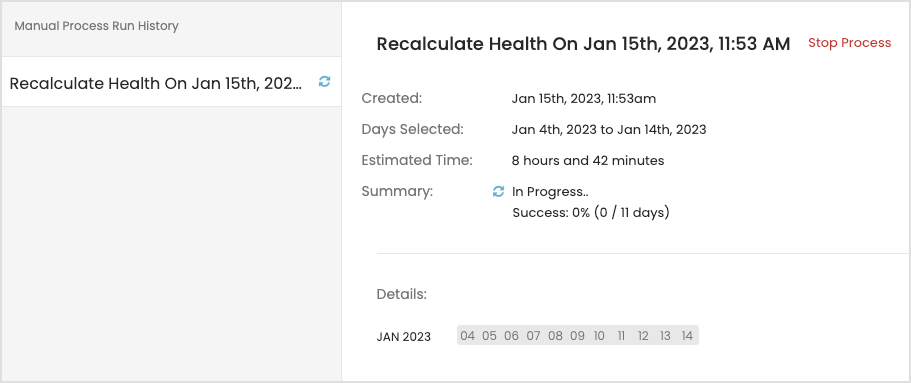Click the Manual Process Run History header
The width and height of the screenshot is (911, 383).
[x=96, y=26]
